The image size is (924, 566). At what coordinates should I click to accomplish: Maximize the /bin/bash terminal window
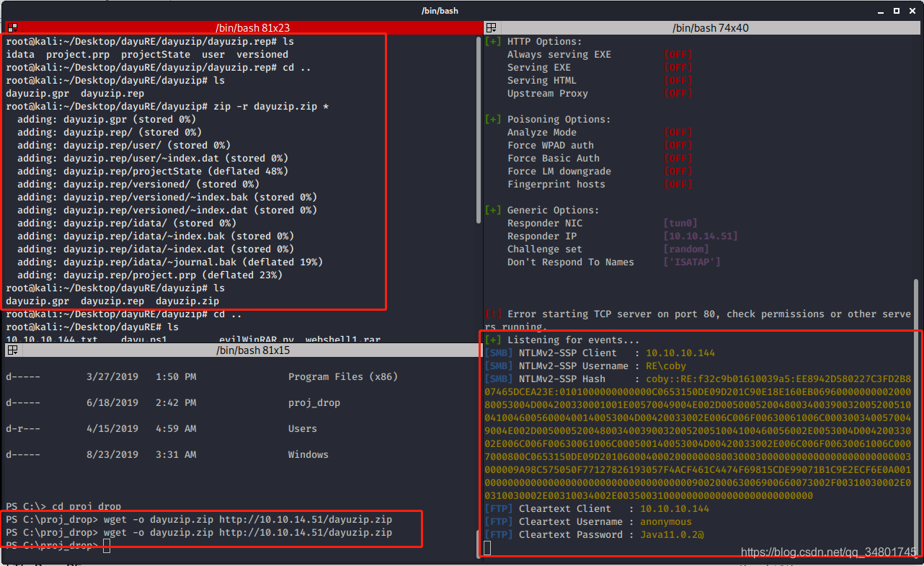(897, 11)
